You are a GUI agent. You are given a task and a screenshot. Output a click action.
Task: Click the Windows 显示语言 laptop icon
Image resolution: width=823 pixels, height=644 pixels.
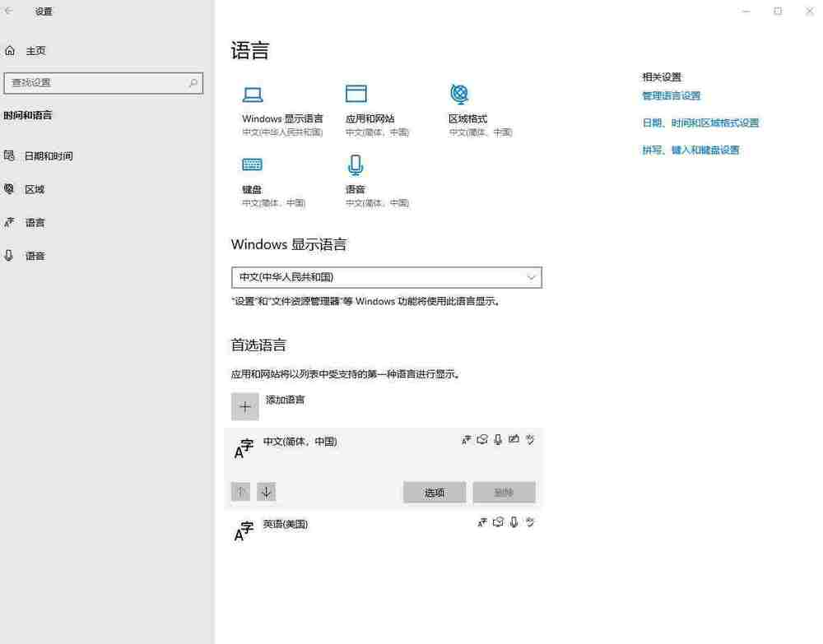tap(253, 94)
